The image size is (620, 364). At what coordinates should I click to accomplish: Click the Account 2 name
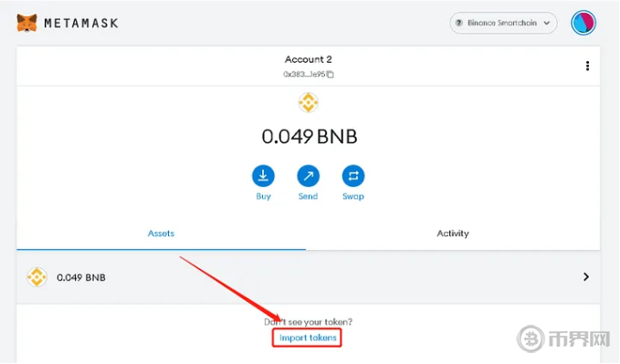pos(309,59)
